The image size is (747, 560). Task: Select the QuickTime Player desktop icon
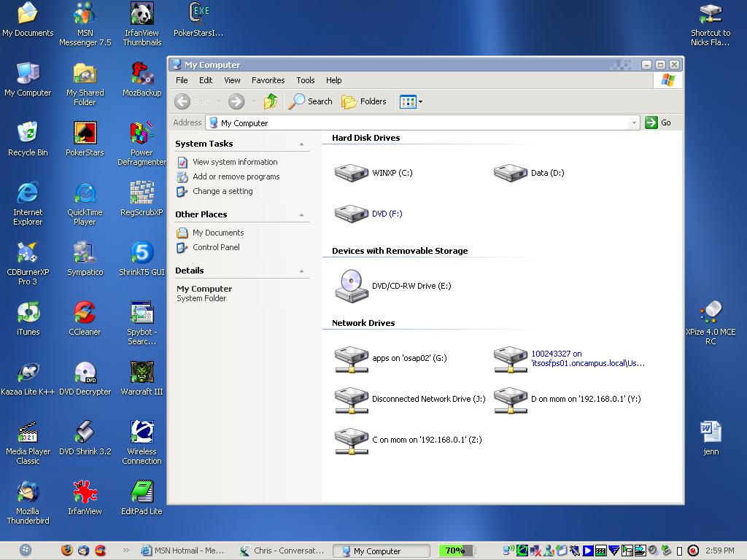[85, 203]
